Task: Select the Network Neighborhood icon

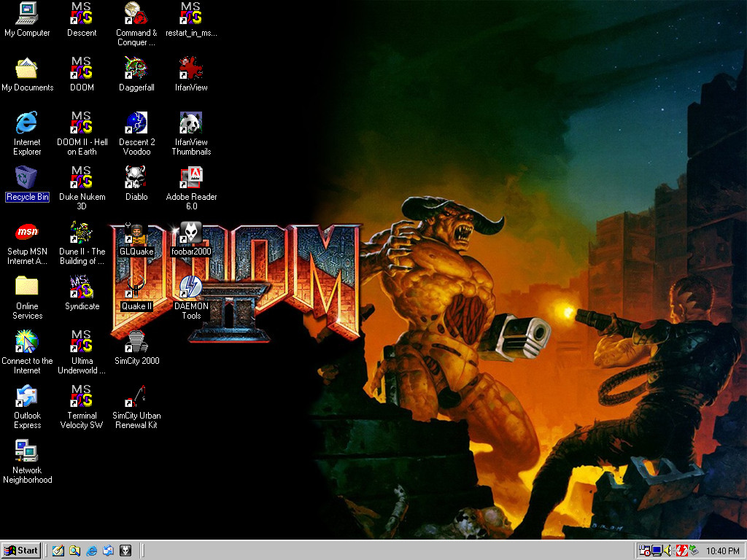Action: [27, 451]
